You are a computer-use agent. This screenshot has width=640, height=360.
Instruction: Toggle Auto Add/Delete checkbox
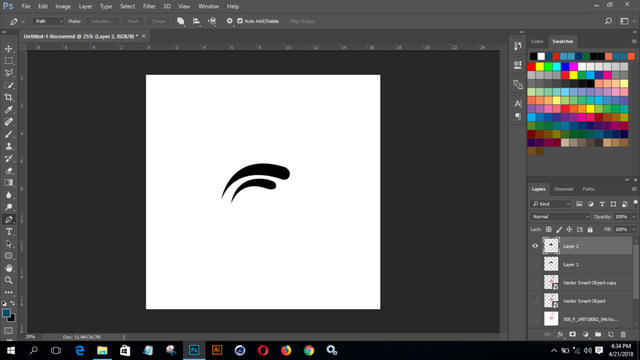240,21
